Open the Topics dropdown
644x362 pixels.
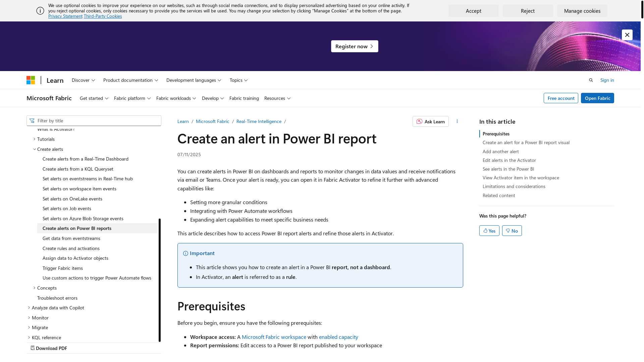point(239,80)
